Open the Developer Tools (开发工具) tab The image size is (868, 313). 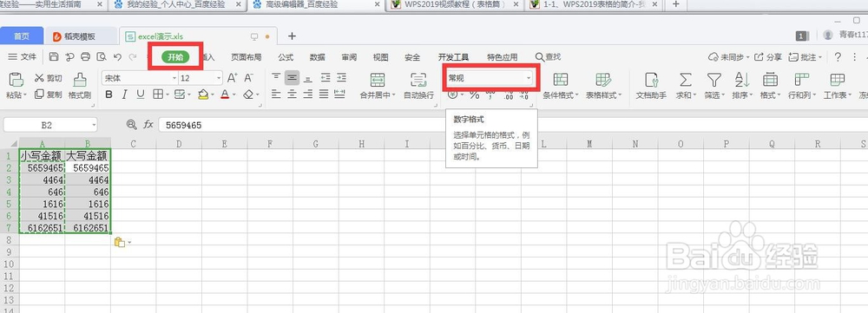pos(453,57)
